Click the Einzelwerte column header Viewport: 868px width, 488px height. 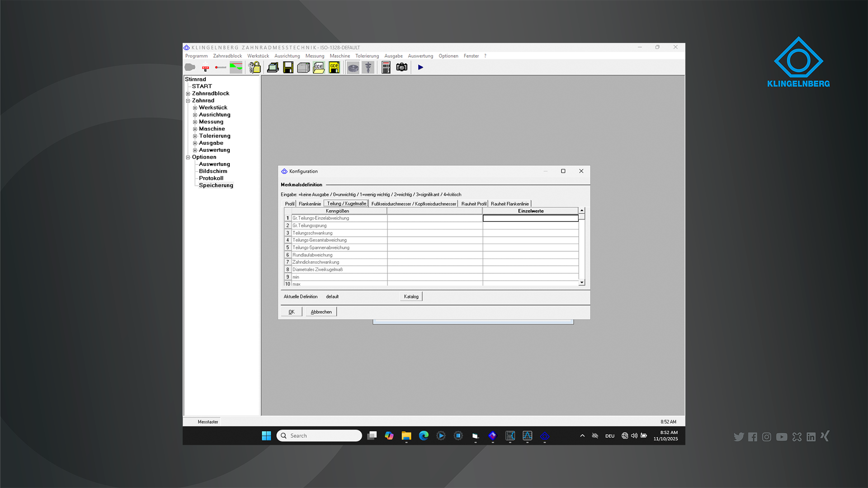[x=531, y=211]
